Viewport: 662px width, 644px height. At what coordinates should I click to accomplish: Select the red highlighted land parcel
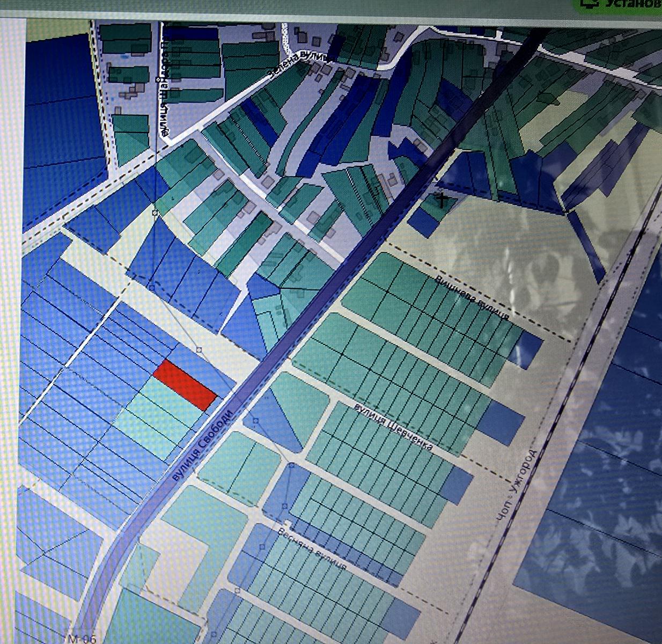(x=185, y=385)
